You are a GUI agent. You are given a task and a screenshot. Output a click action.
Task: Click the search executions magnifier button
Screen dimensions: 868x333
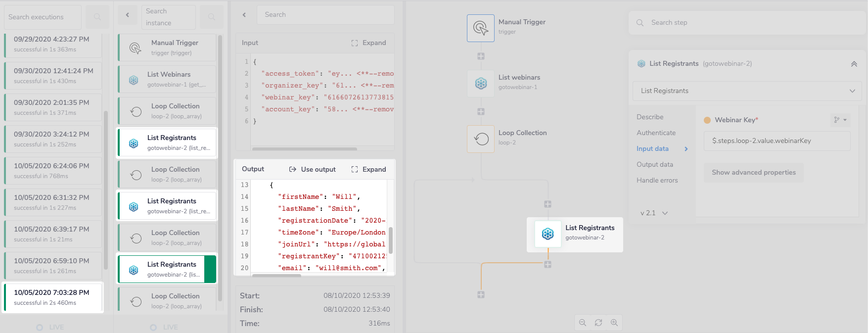pyautogui.click(x=97, y=17)
